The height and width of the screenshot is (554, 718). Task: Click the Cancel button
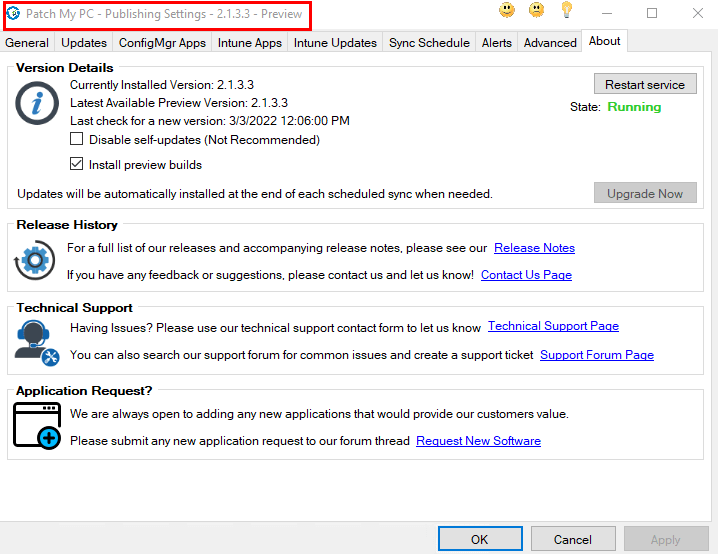click(573, 539)
